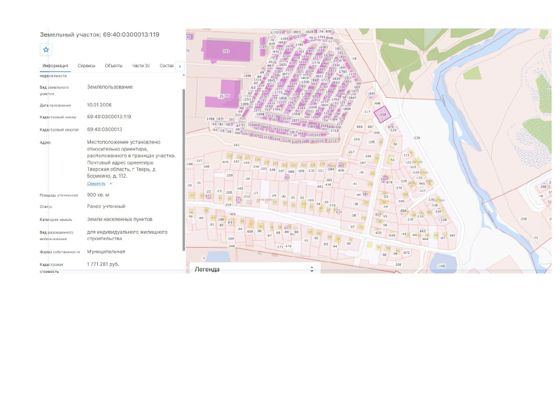Image resolution: width=560 pixels, height=396 pixels.
Task: Select the Земли населенных пунктов value
Action: click(x=120, y=219)
